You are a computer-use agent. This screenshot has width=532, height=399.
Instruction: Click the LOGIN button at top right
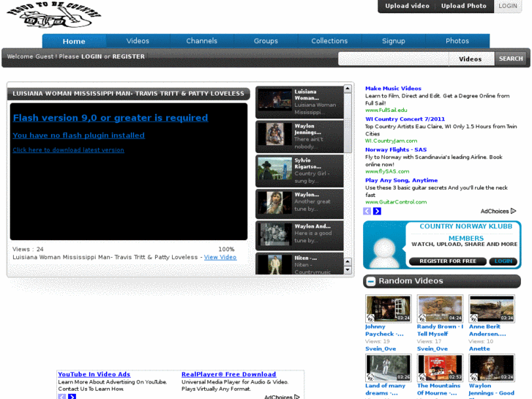coord(508,6)
